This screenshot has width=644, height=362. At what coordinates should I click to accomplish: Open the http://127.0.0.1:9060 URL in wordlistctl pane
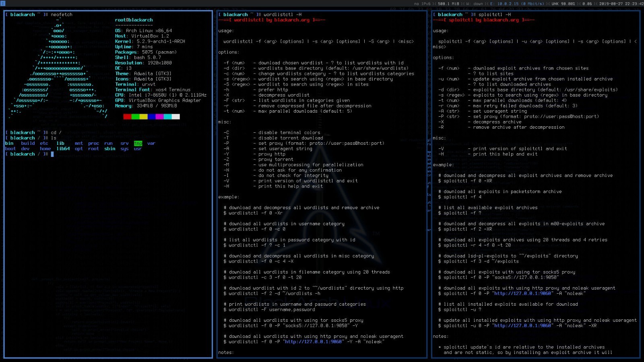point(314,342)
